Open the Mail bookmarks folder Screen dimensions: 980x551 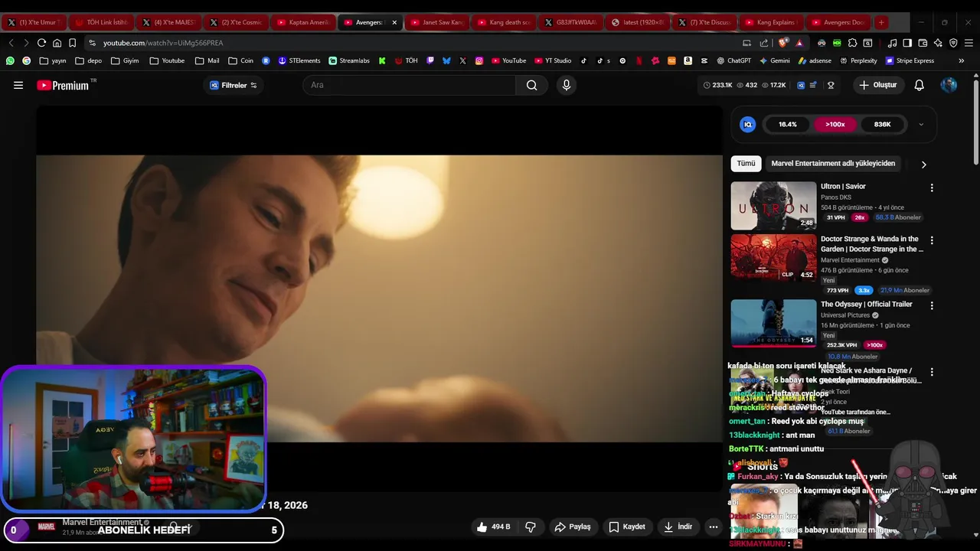pos(207,60)
